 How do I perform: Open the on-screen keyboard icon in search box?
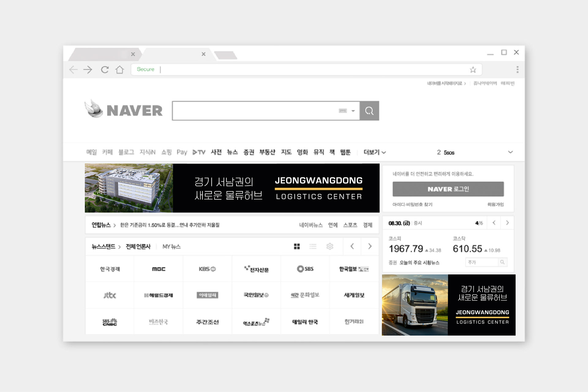point(343,111)
